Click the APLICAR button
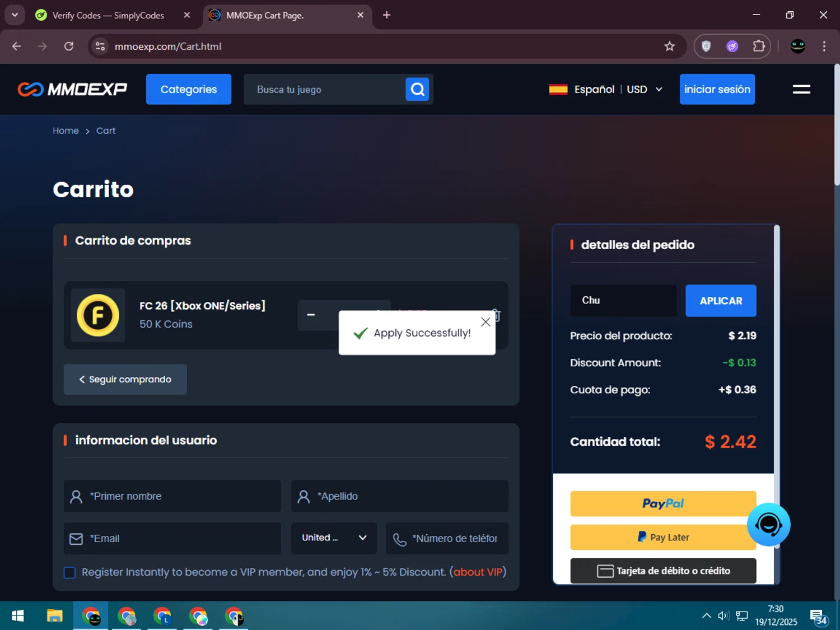Viewport: 840px width, 630px height. pos(721,301)
